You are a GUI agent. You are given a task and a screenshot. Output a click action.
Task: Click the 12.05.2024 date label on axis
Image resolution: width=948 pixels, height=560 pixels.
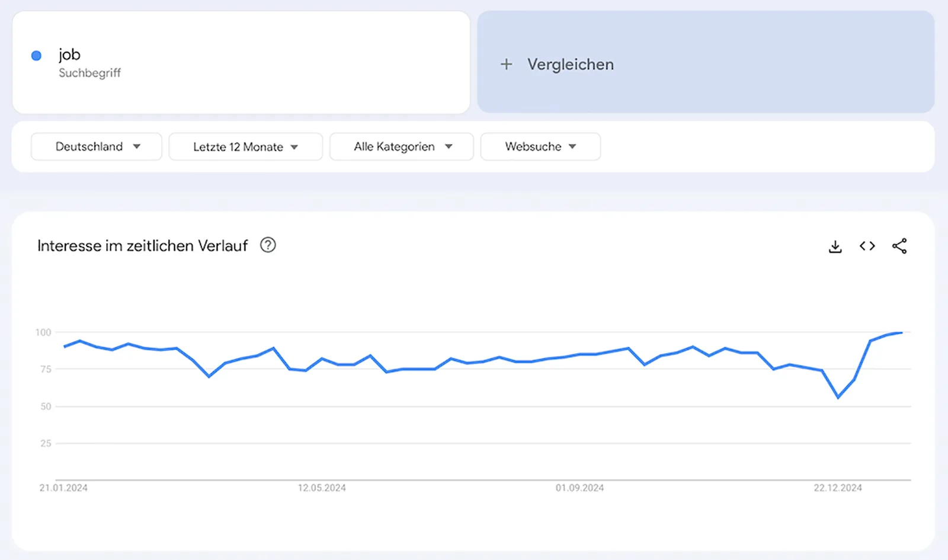click(x=322, y=488)
